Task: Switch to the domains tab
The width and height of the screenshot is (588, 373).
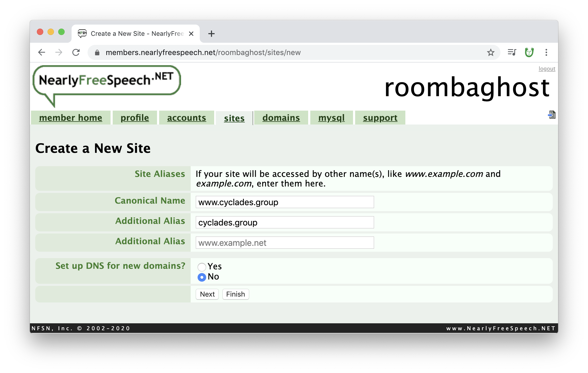Action: [281, 118]
